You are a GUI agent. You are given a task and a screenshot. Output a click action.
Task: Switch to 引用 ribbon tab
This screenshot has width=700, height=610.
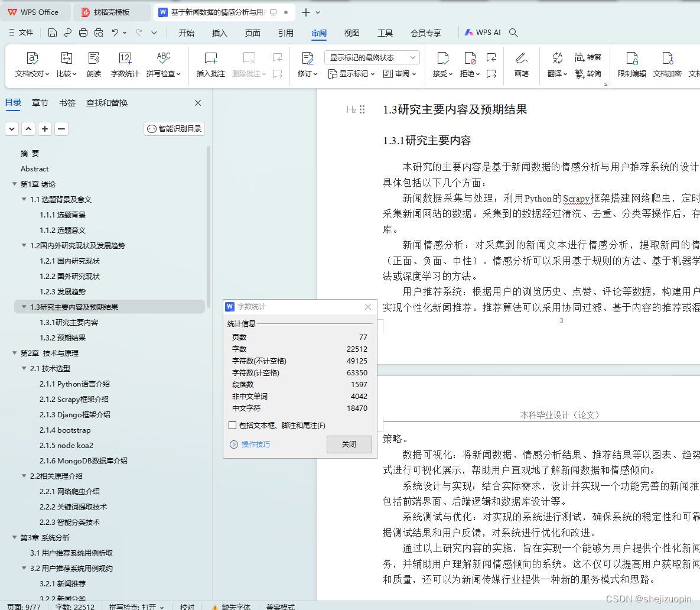coord(285,33)
